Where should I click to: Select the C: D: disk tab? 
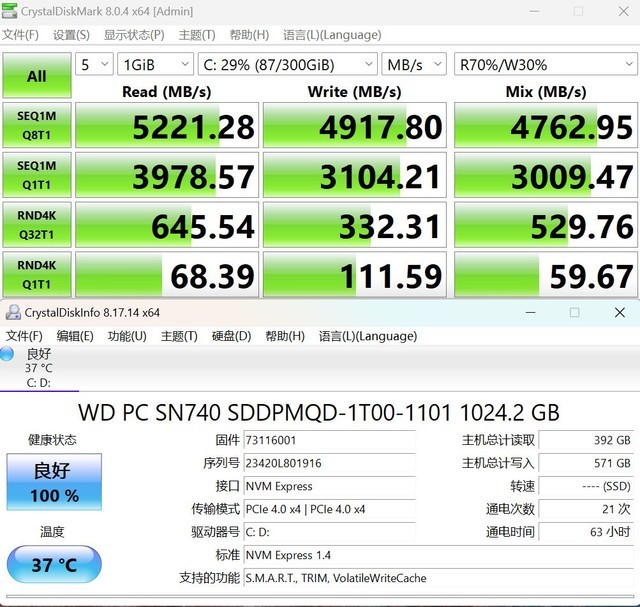point(39,368)
